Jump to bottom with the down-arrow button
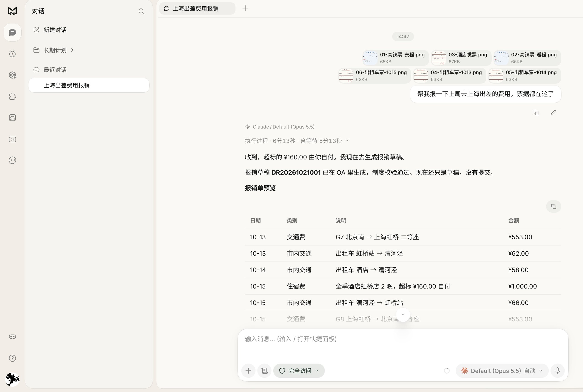This screenshot has width=583, height=392. pos(403,314)
